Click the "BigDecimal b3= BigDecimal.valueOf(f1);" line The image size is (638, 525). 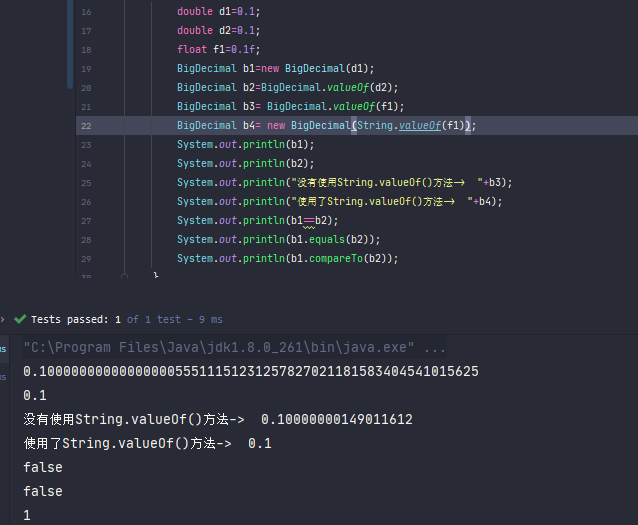coord(291,107)
